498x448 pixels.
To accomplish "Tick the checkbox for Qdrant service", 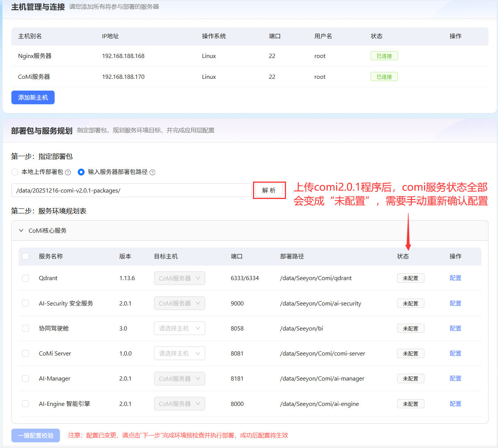I will pyautogui.click(x=25, y=278).
